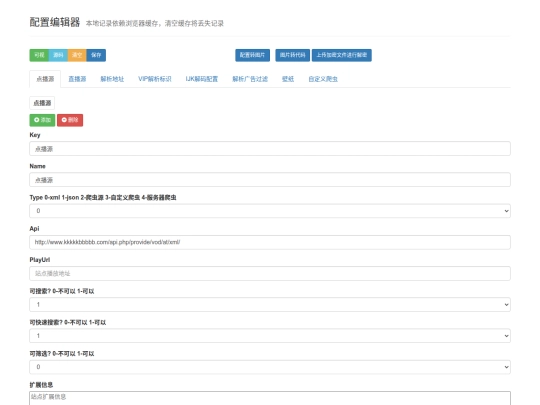The height and width of the screenshot is (405, 540).
Task: Open the 可筛选 dropdown
Action: [270, 367]
